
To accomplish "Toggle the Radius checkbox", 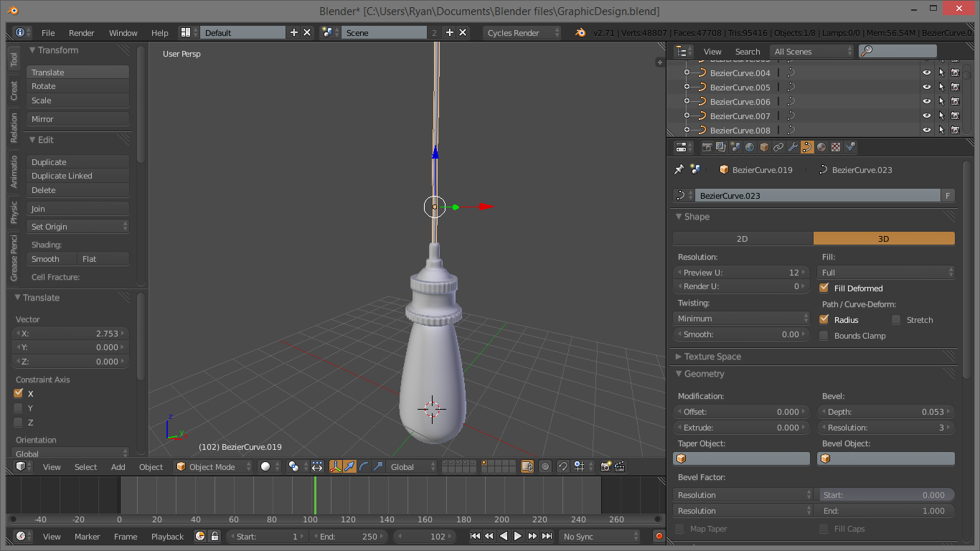I will click(x=824, y=319).
